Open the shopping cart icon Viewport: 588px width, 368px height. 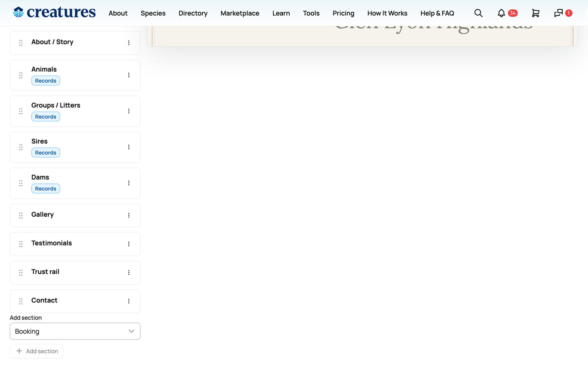(536, 13)
